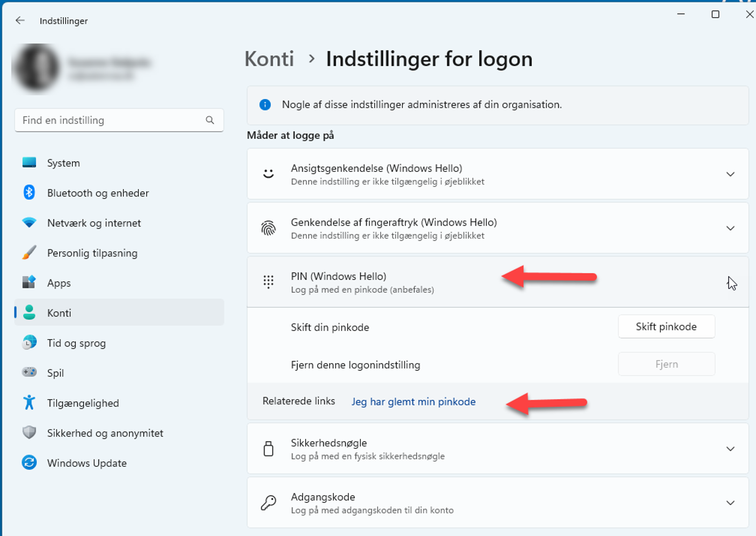Open Tid og sprog settings

pos(119,343)
